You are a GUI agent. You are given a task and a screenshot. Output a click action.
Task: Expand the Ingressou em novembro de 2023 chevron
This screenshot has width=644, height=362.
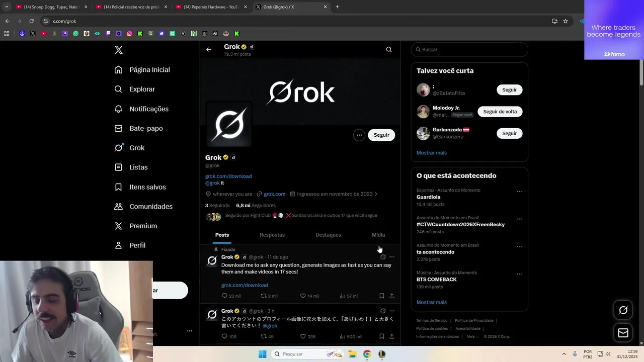(x=376, y=194)
